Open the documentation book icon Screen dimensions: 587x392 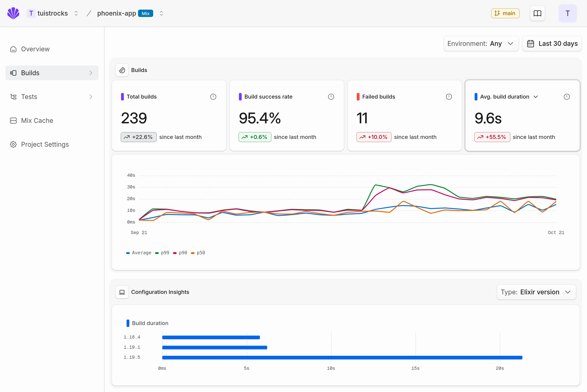537,13
